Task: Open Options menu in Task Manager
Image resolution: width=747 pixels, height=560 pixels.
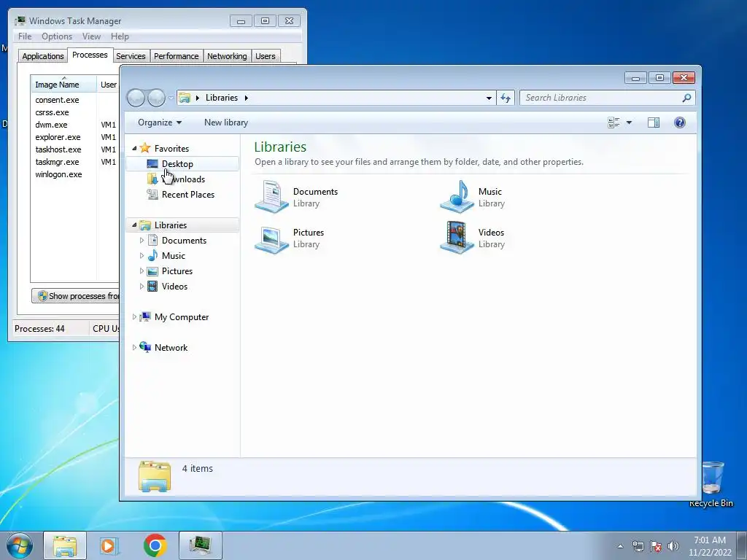Action: pyautogui.click(x=57, y=36)
